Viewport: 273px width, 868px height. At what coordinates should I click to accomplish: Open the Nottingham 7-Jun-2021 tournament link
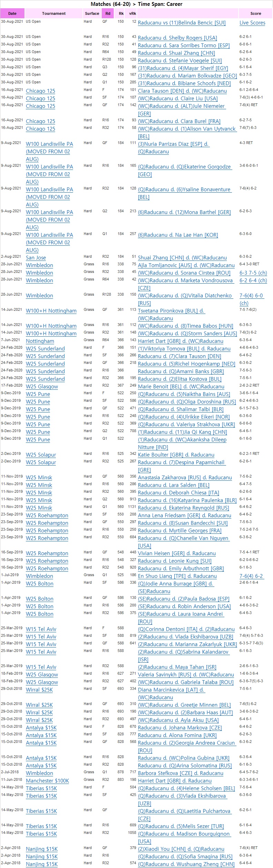point(40,341)
